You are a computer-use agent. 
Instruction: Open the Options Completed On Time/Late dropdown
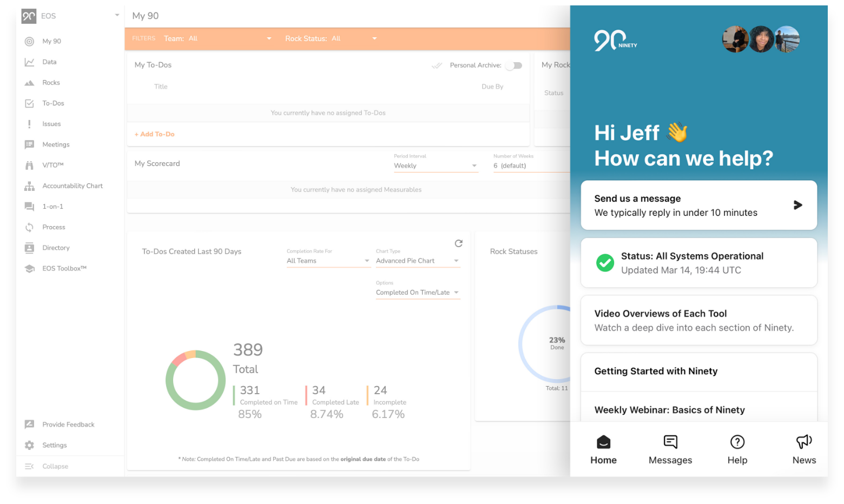click(x=418, y=293)
